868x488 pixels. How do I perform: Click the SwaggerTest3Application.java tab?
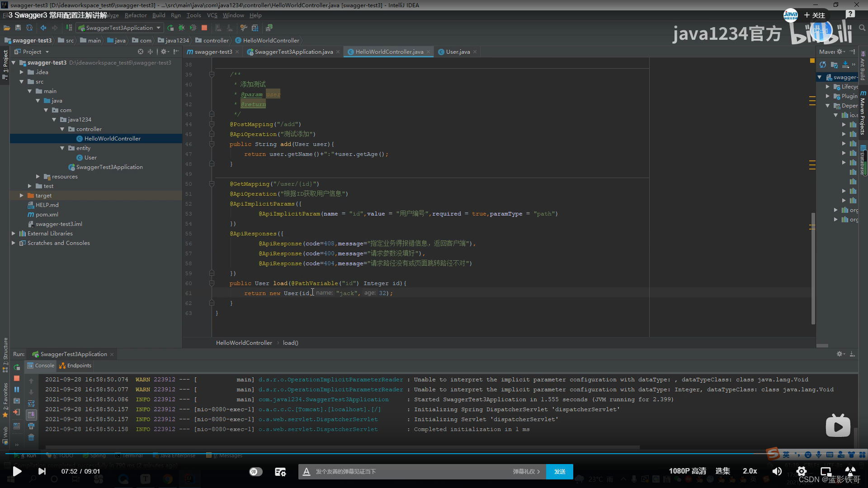point(292,52)
